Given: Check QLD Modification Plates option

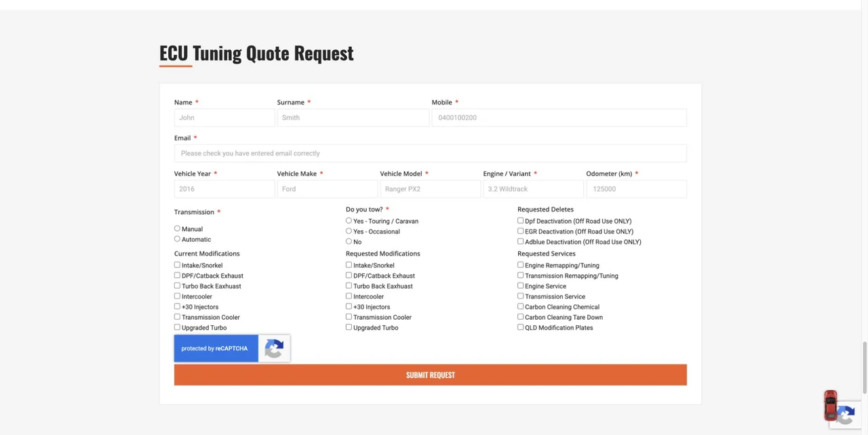Looking at the screenshot, I should [x=520, y=327].
